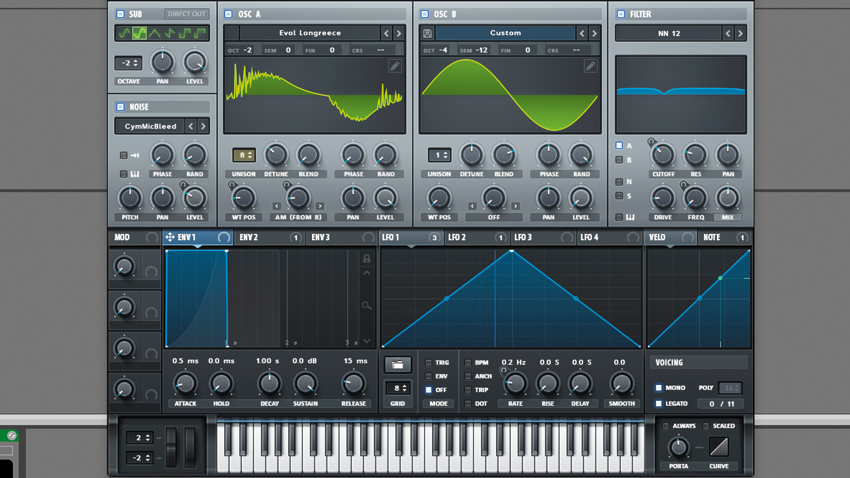This screenshot has height=478, width=850.
Task: Select next OSC A warp mode arrow
Action: pyautogui.click(x=320, y=206)
